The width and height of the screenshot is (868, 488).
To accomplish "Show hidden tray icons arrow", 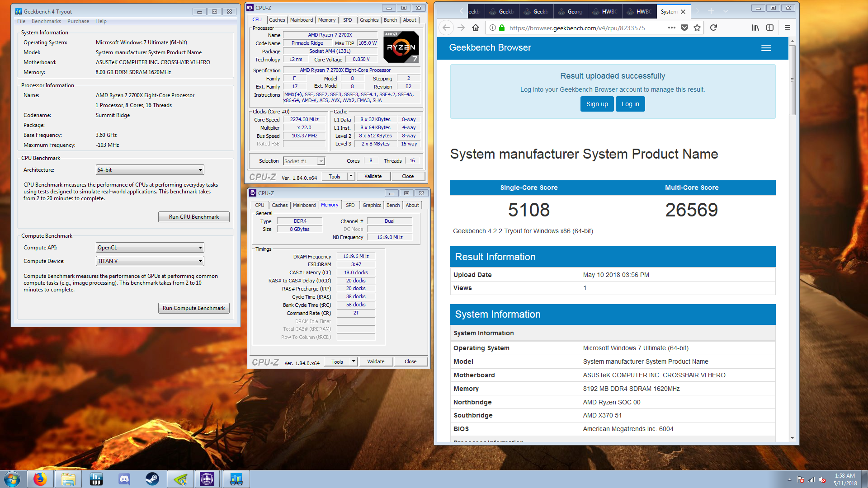I will coord(789,479).
